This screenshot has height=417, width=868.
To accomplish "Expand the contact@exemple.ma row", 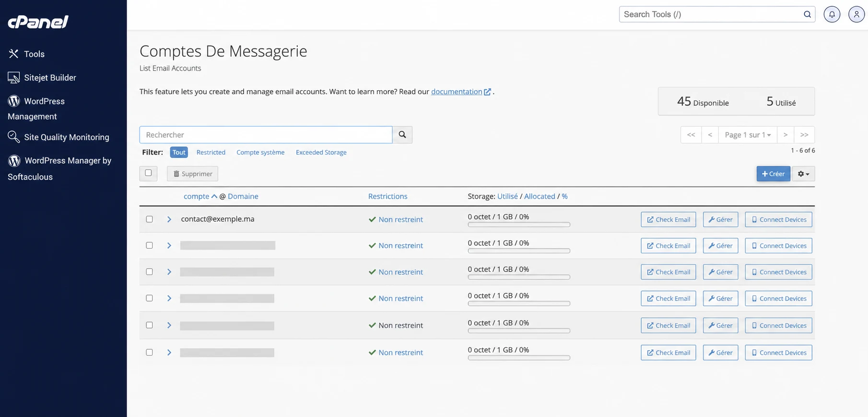I will [169, 219].
